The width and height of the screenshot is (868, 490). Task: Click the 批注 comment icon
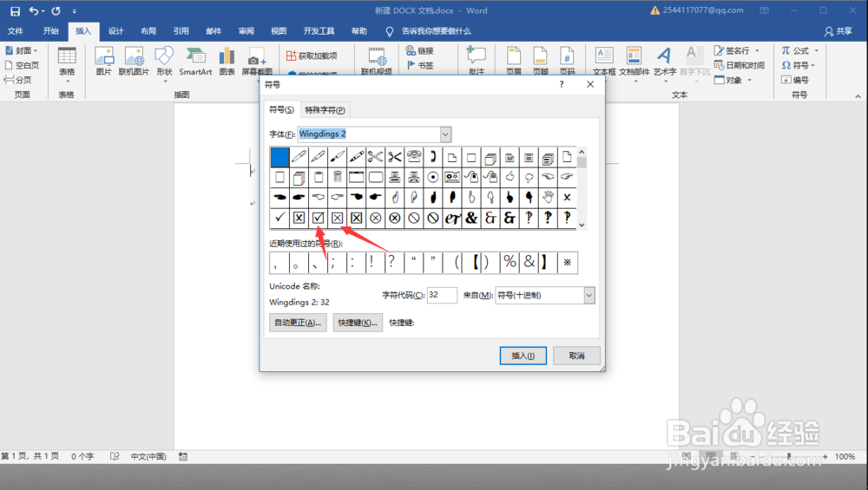pyautogui.click(x=476, y=61)
